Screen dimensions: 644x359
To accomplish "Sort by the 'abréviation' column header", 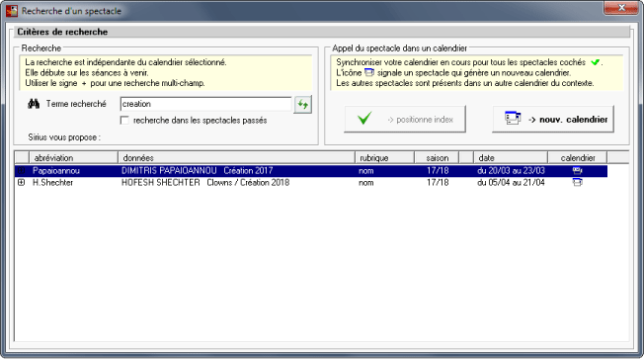I will pyautogui.click(x=73, y=158).
